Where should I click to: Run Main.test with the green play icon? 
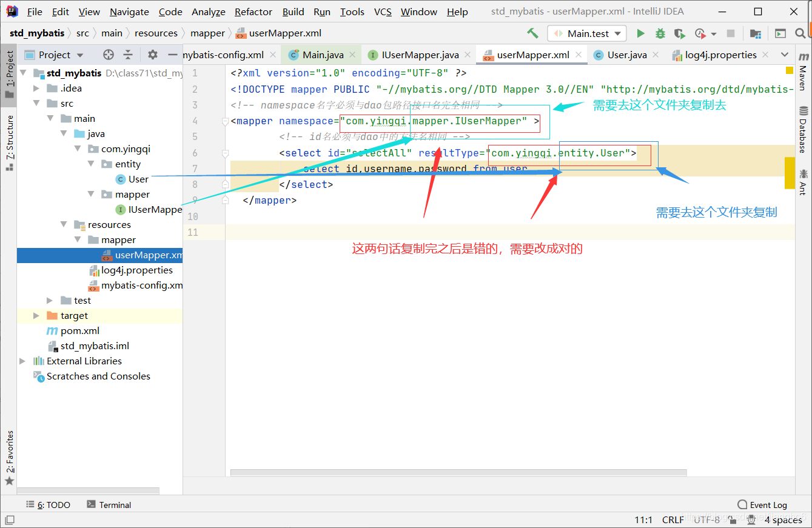pyautogui.click(x=640, y=33)
